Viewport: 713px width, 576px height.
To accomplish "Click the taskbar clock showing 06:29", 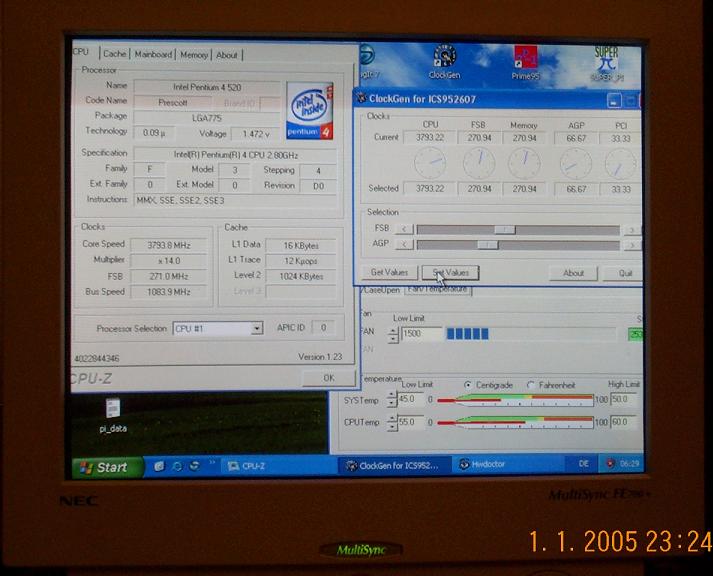I will point(629,463).
